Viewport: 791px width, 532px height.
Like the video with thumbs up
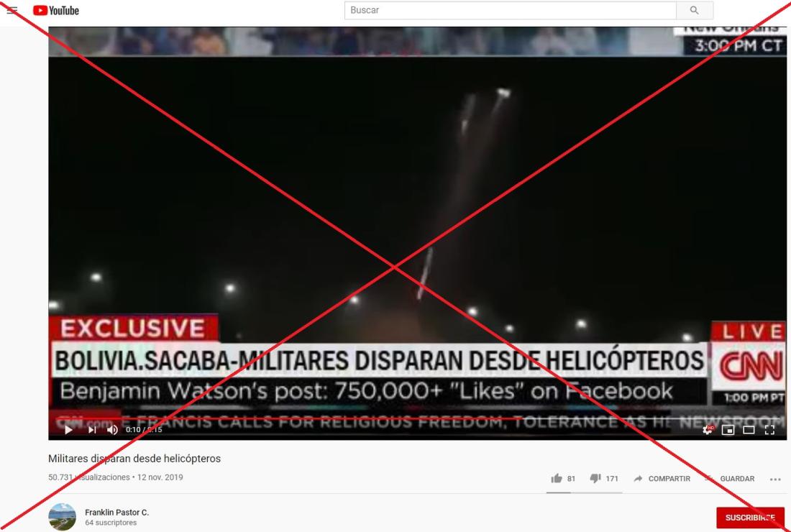[563, 479]
